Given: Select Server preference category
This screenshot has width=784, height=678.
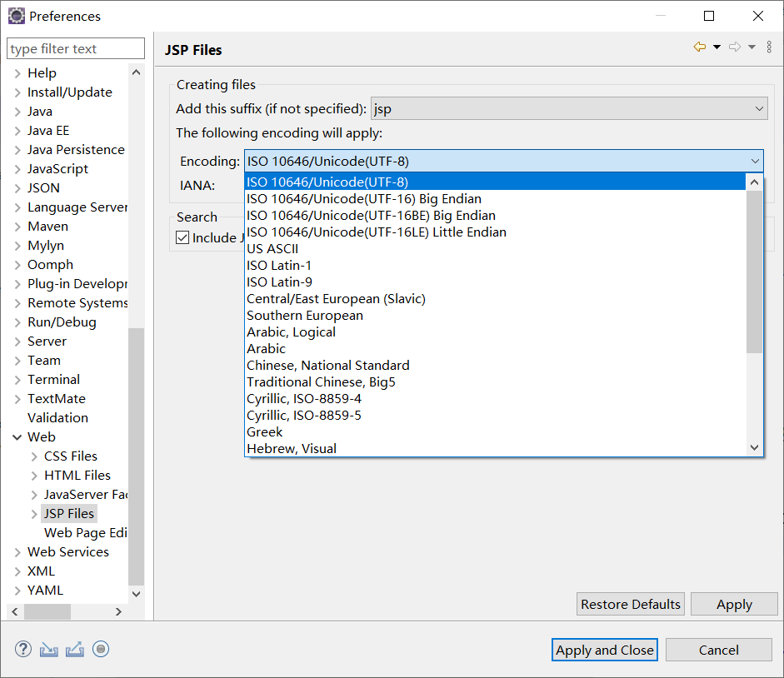Looking at the screenshot, I should click(47, 341).
